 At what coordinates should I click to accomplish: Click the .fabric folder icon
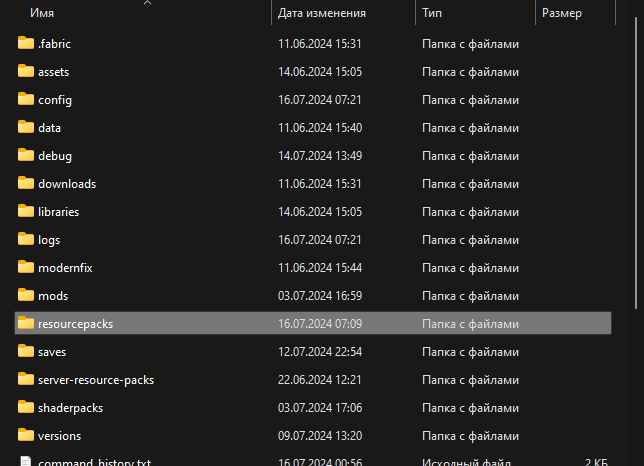pos(26,44)
